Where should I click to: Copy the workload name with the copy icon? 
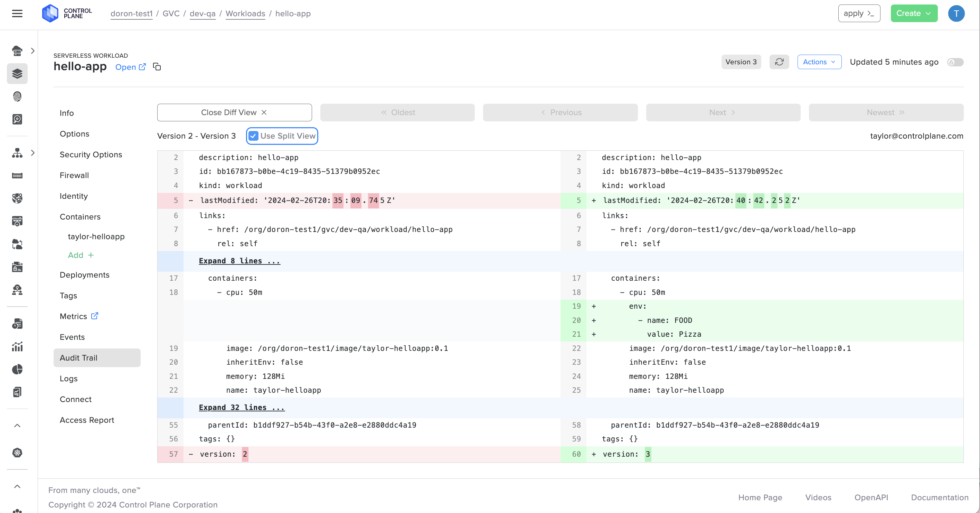[157, 67]
